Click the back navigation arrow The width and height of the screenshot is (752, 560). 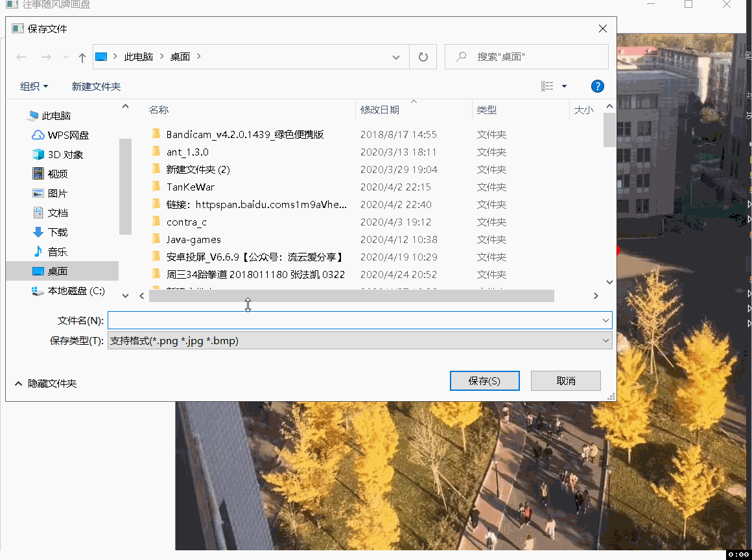click(x=21, y=56)
